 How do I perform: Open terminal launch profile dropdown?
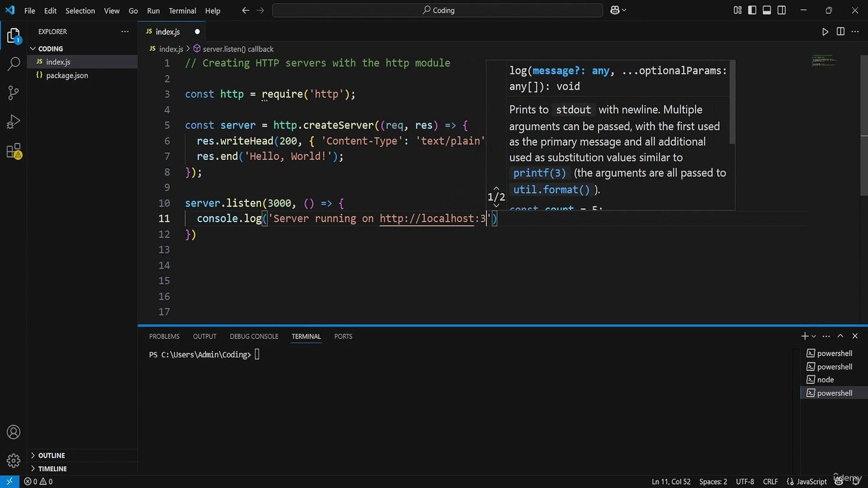coord(813,336)
